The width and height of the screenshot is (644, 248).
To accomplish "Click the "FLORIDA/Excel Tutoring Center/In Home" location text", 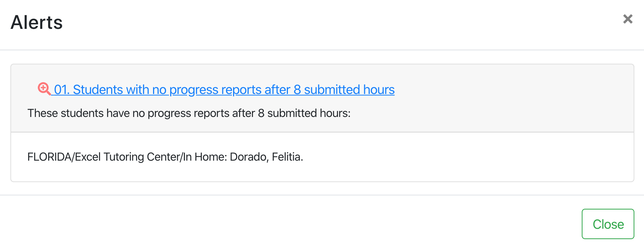I will coord(127,157).
